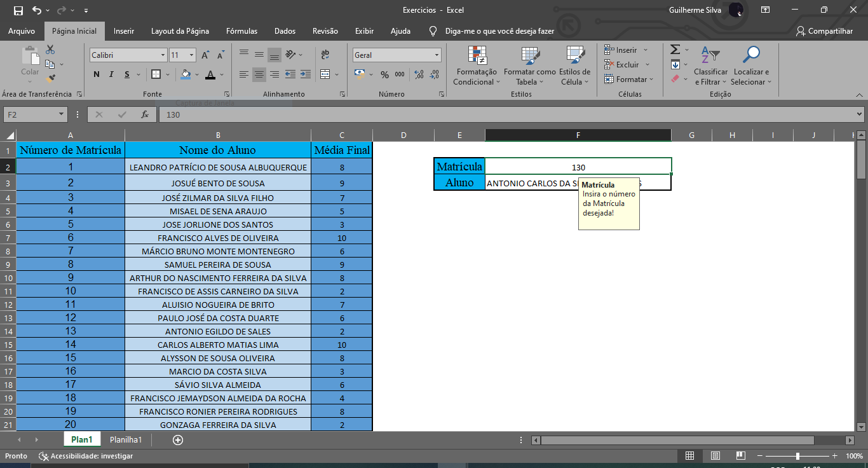Select the Format Painter brush
The height and width of the screenshot is (468, 868).
[50, 78]
